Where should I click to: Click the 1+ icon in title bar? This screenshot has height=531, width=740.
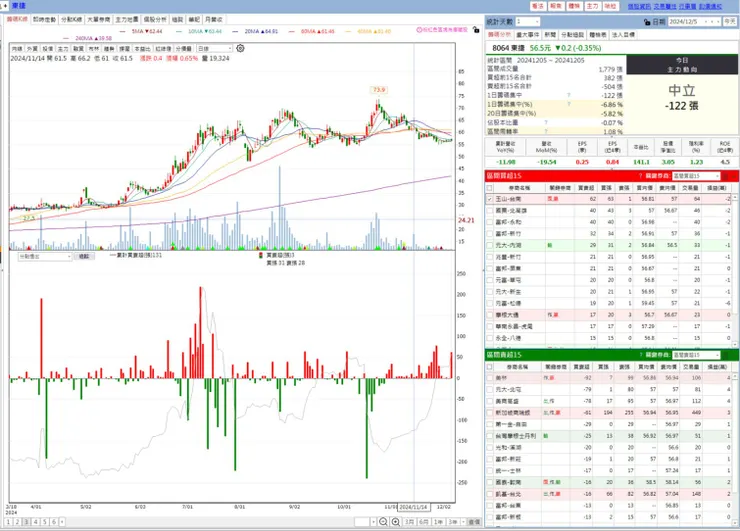pos(4,6)
